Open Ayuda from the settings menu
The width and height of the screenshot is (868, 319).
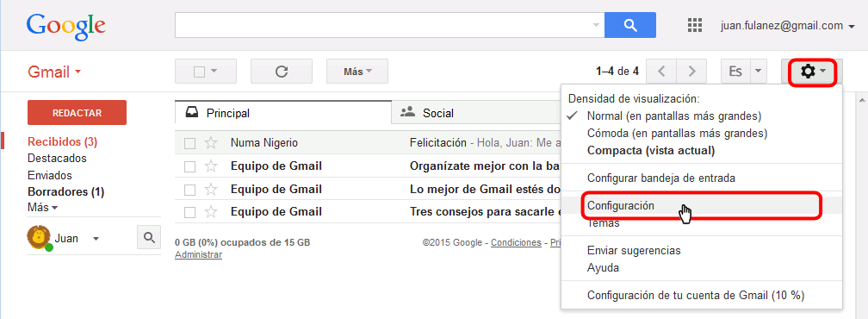point(603,268)
